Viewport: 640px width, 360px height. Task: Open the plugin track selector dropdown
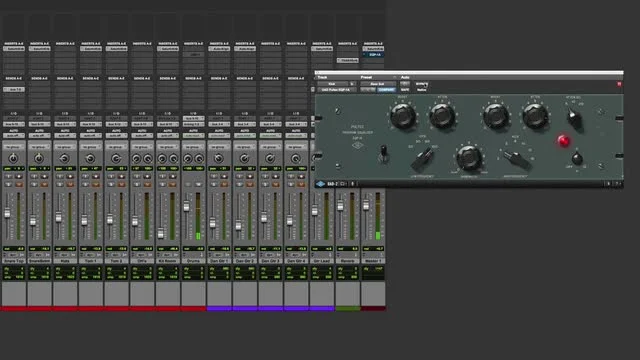[333, 84]
